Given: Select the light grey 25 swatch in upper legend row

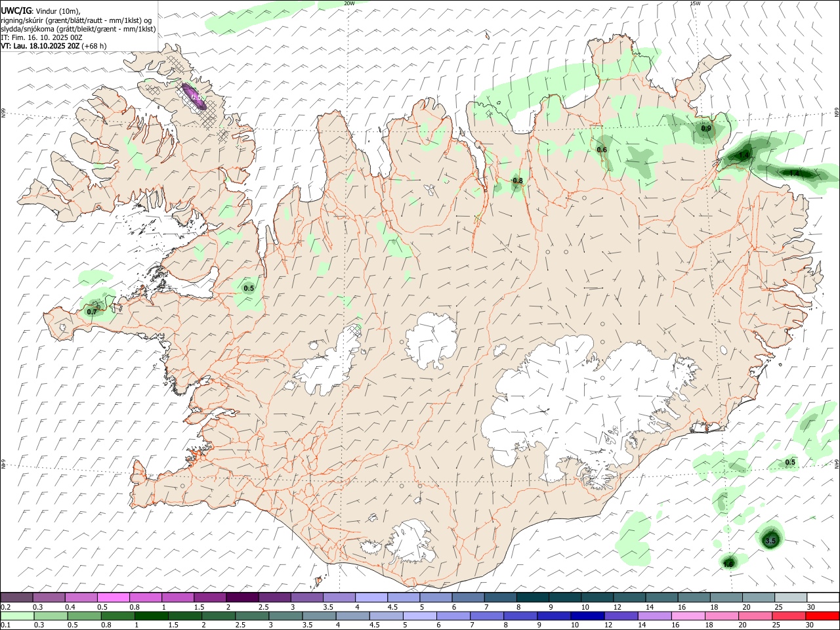Looking at the screenshot, I should 790,597.
